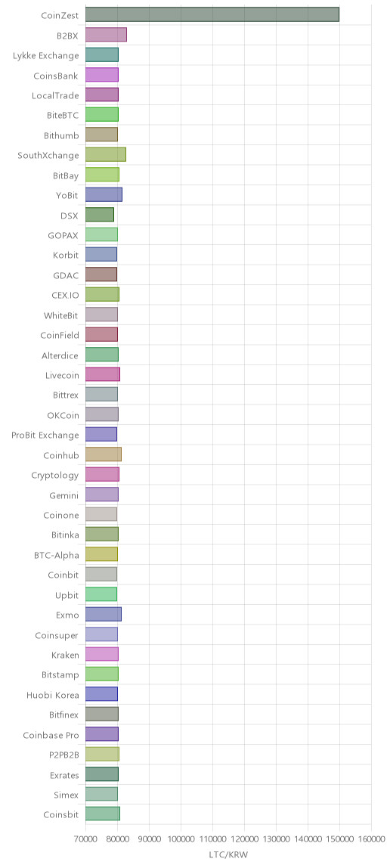Select the Coinsbit bar at the bottom

click(103, 815)
